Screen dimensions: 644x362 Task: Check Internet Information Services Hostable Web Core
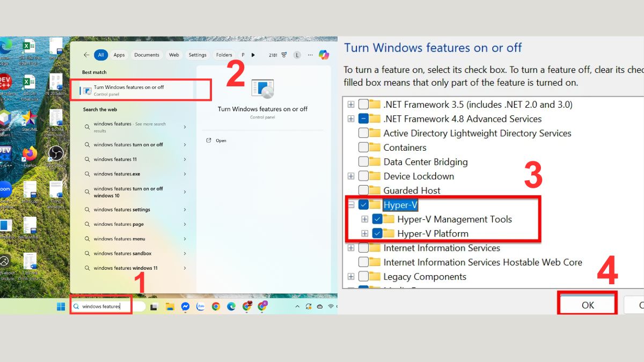click(x=363, y=262)
